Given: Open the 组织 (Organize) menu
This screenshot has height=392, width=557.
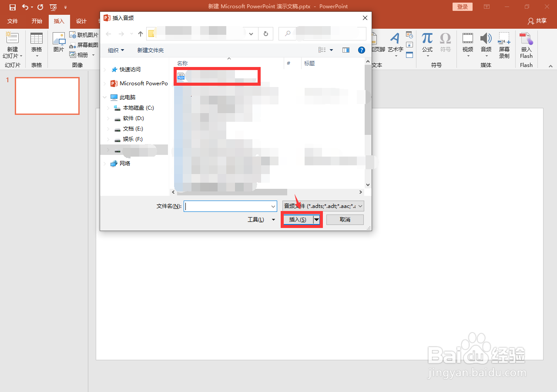Looking at the screenshot, I should click(116, 50).
